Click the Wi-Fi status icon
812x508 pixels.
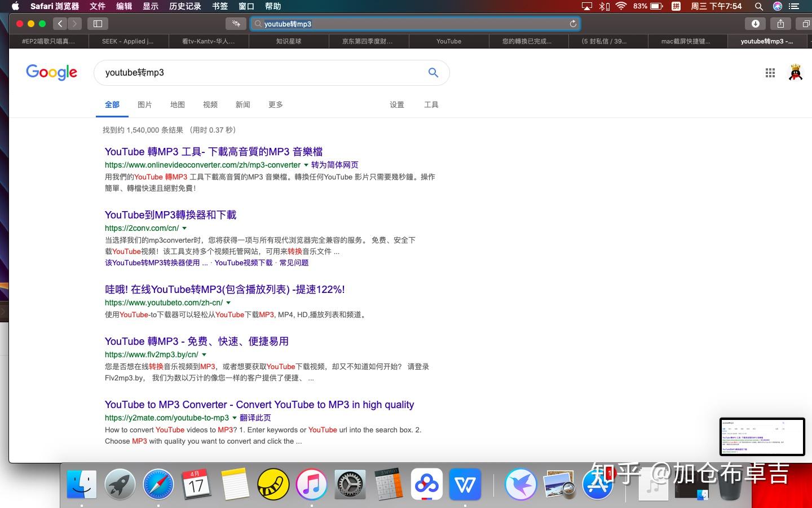[621, 6]
